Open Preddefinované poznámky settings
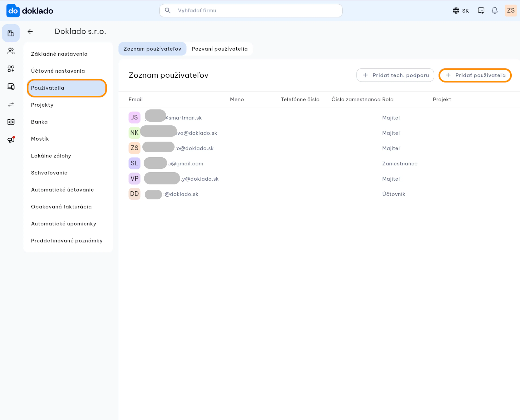The image size is (520, 420). point(67,241)
